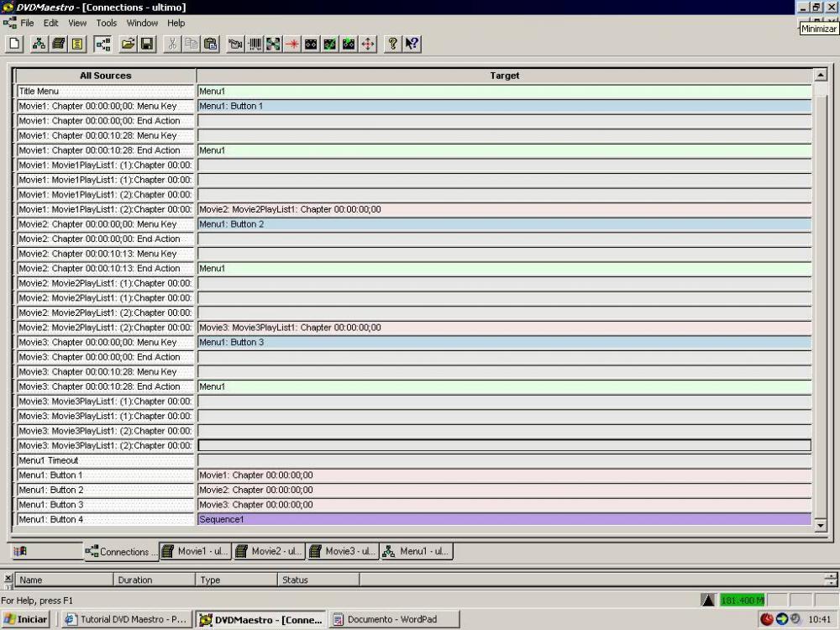Click the Sequence1 target cell
The width and height of the screenshot is (840, 630).
point(504,520)
